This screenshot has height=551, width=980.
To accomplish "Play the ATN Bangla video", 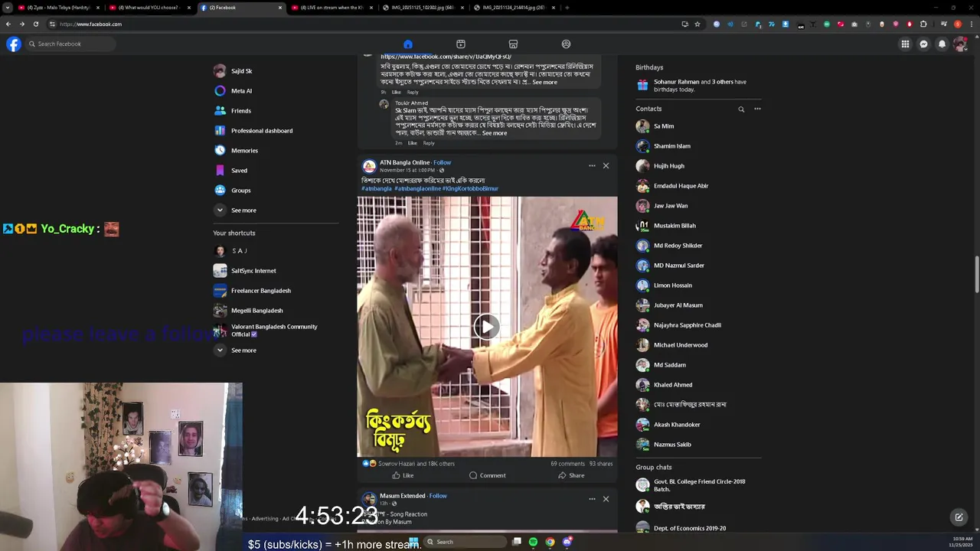I will pyautogui.click(x=487, y=327).
